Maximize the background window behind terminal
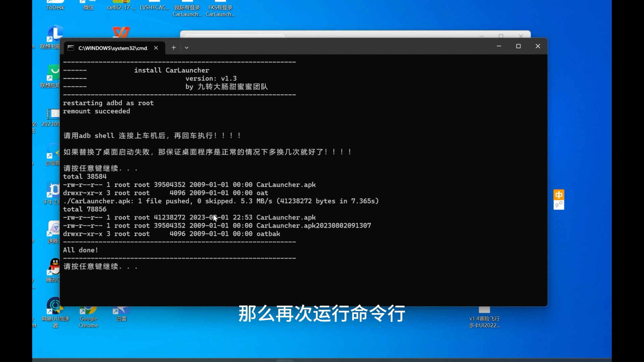Image resolution: width=644 pixels, height=362 pixels. coord(501,36)
